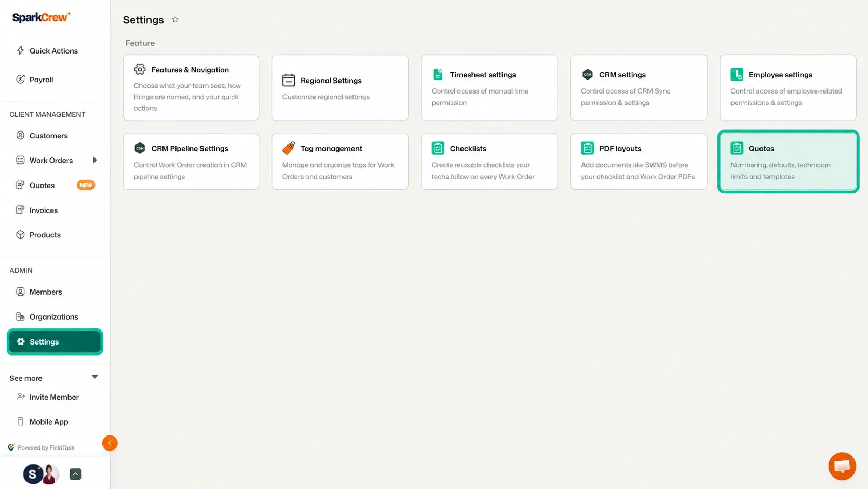Click the SparkCrew logo
This screenshot has height=489, width=868.
(41, 17)
